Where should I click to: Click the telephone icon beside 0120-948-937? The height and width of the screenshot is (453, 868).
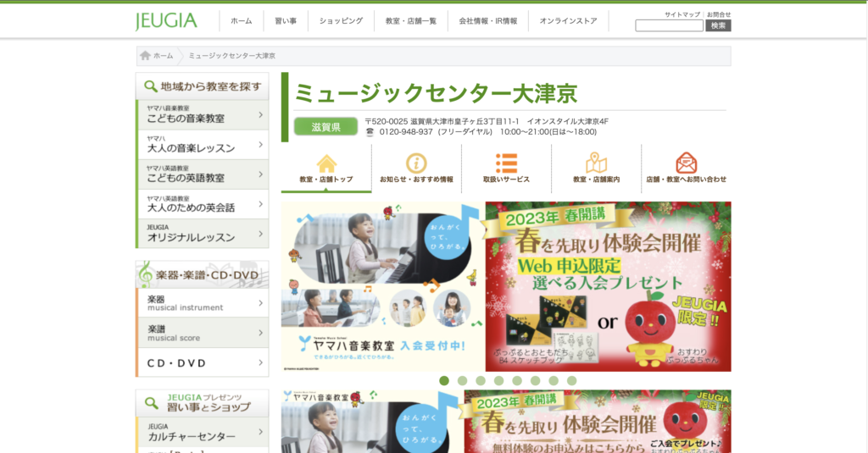(370, 131)
